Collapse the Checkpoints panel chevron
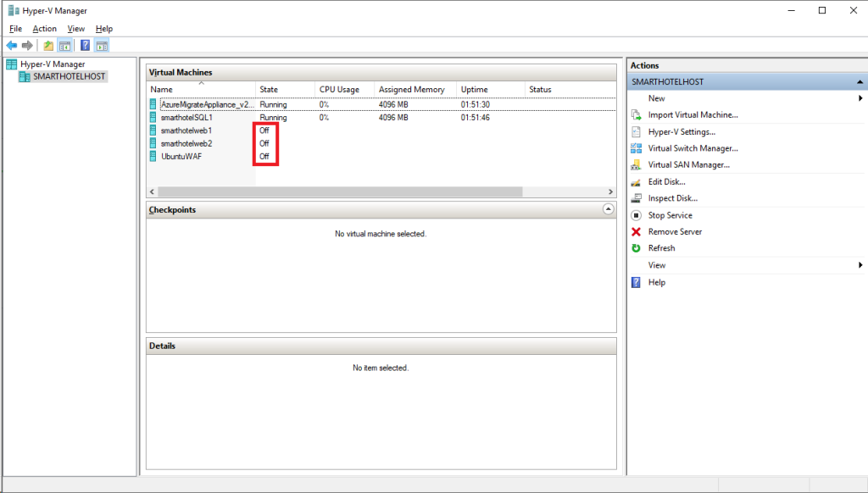The width and height of the screenshot is (868, 493). pyautogui.click(x=608, y=209)
